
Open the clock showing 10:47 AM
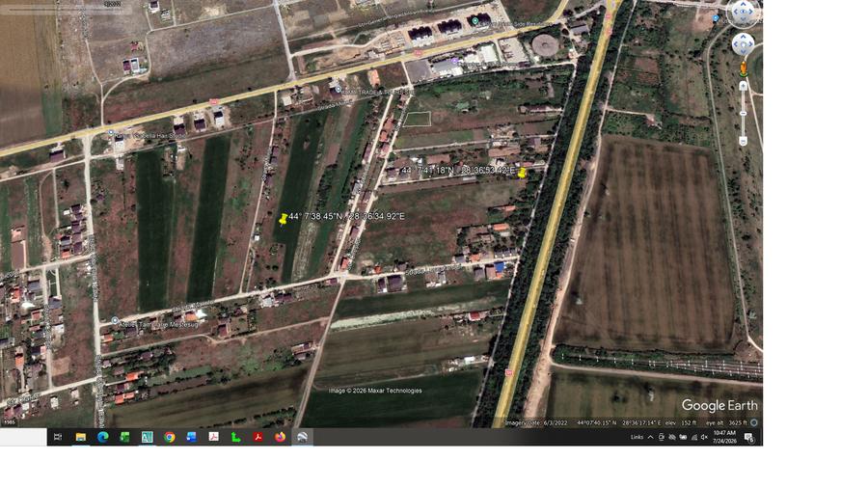[x=724, y=437]
